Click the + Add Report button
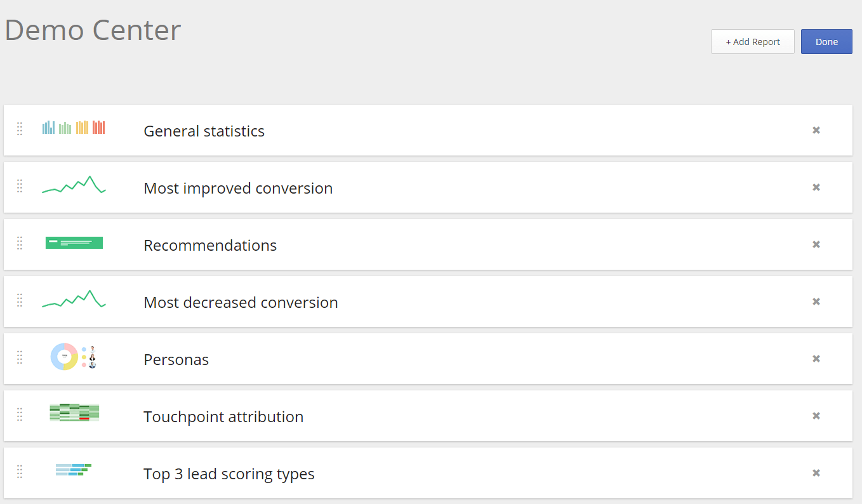Image resolution: width=862 pixels, height=504 pixels. pos(752,42)
